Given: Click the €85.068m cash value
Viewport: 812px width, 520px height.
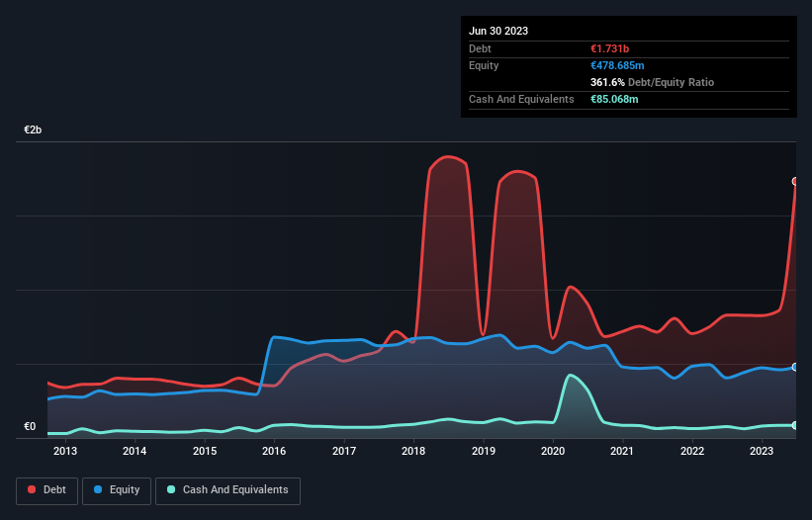Looking at the screenshot, I should [614, 99].
